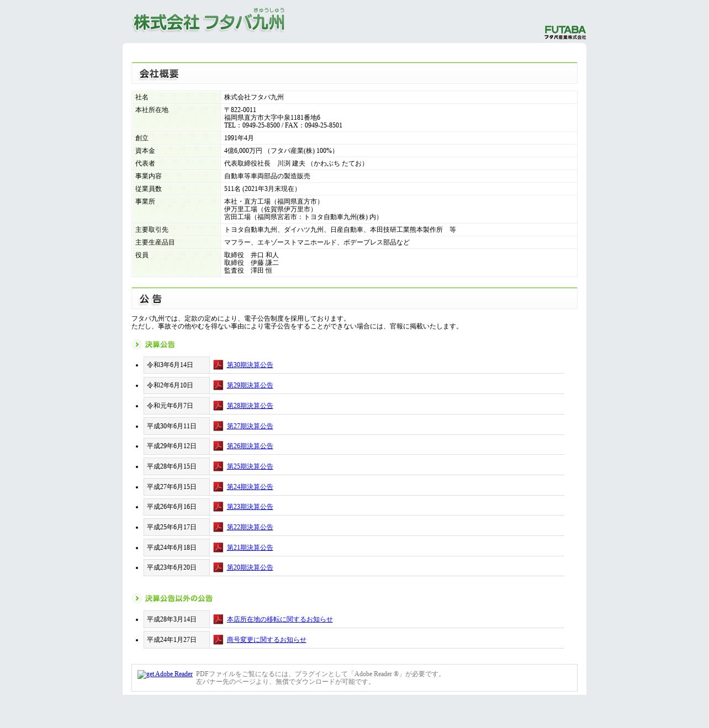Click the date 令和2年6月10日
709x728 pixels.
click(x=170, y=385)
